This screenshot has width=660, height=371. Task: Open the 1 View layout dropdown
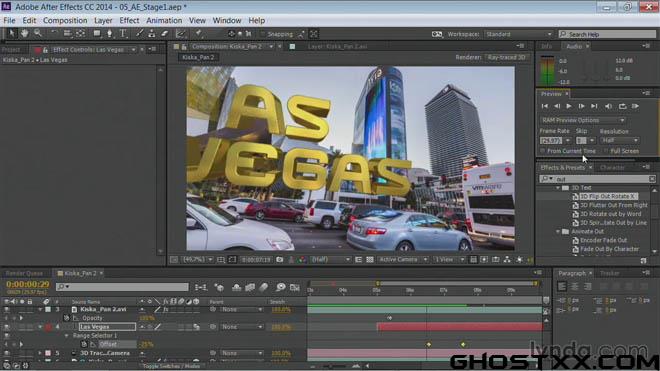[449, 260]
